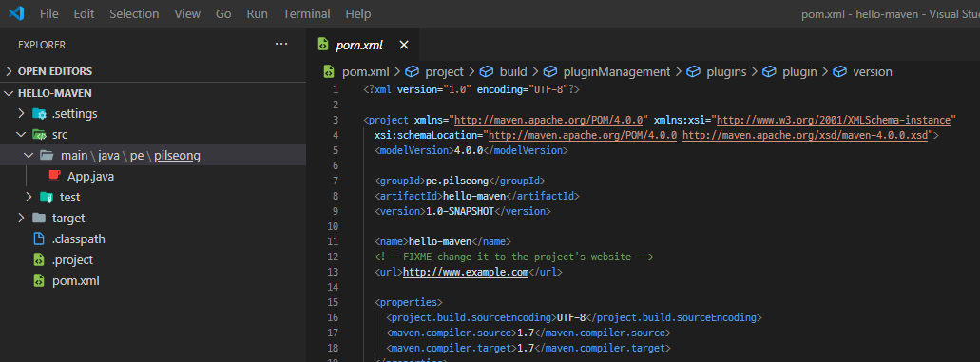Select pom.xml in the Explorer tree
The image size is (980, 362).
click(76, 280)
